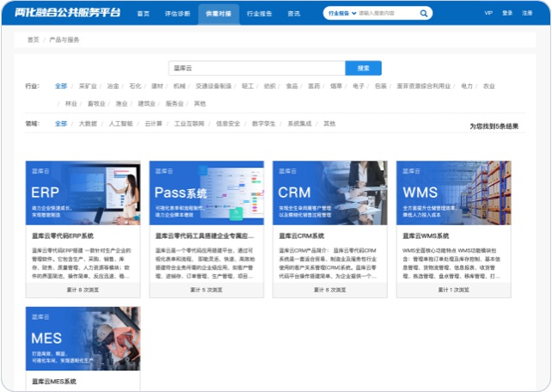Filter field by 信息安全
Image resolution: width=552 pixels, height=392 pixels.
[x=228, y=124]
